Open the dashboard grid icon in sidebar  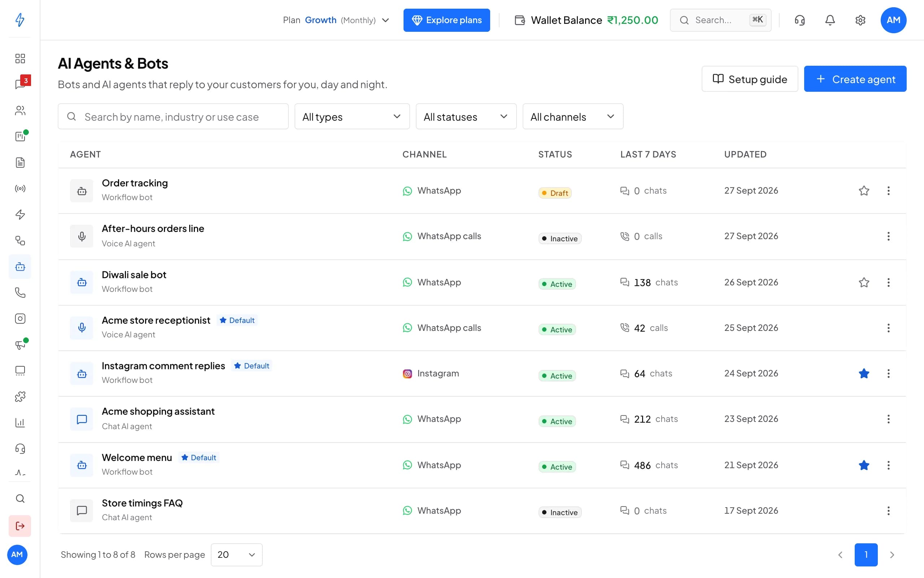tap(20, 59)
